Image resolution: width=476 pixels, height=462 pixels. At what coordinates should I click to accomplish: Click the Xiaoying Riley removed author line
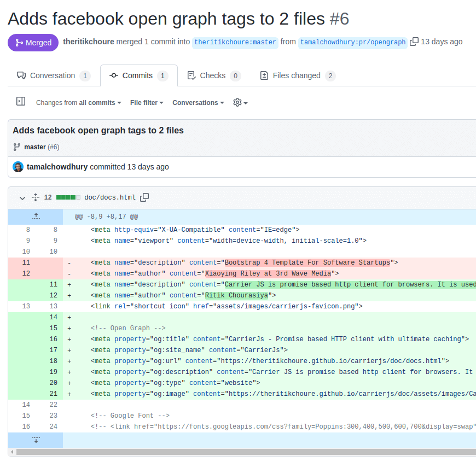(214, 273)
